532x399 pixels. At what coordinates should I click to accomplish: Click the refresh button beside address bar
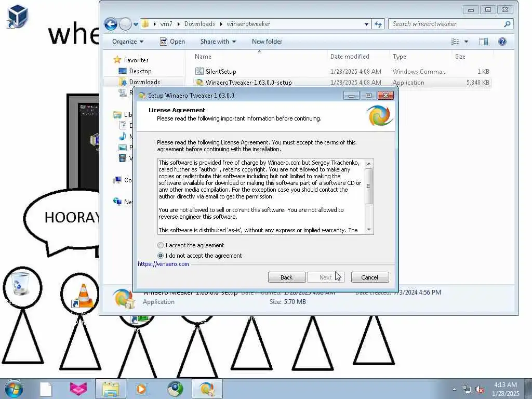tap(378, 24)
